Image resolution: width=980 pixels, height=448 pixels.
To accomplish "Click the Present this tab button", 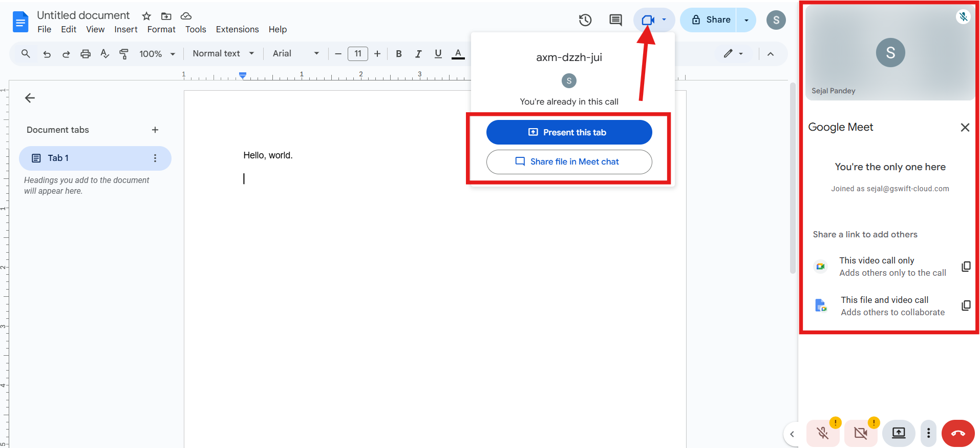I will click(x=569, y=132).
